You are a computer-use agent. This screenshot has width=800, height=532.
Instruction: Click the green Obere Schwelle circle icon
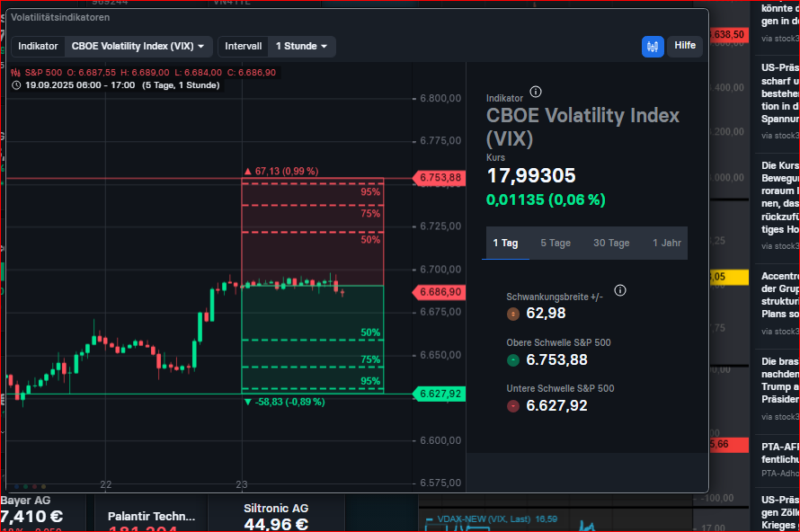(x=513, y=359)
